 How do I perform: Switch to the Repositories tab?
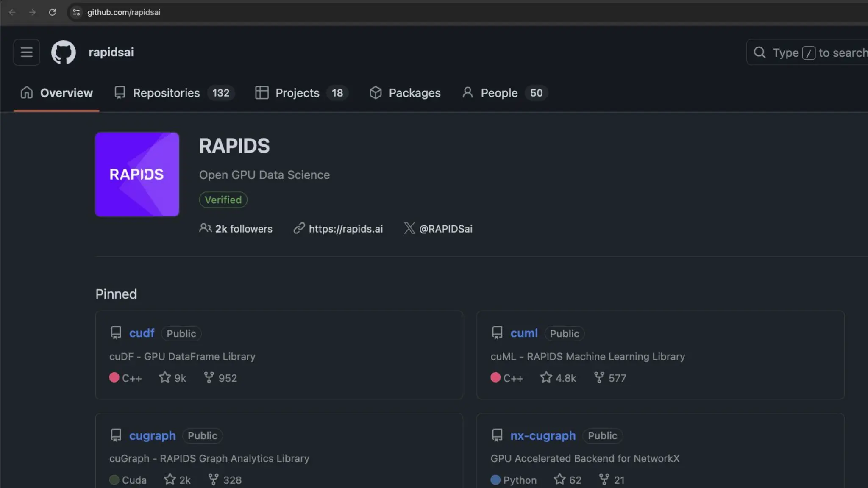(x=166, y=93)
